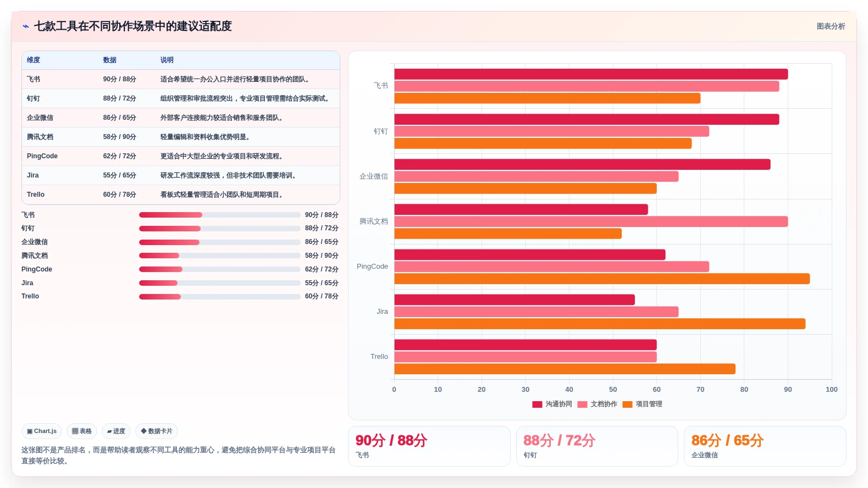Click the 图表分析 label in header
This screenshot has height=488, width=868.
pyautogui.click(x=831, y=26)
